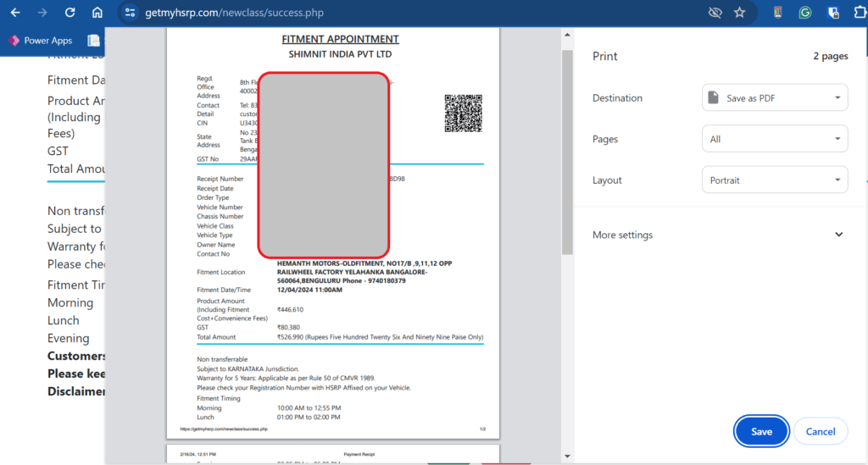Screen dimensions: 868x465
Task: Open the Grammarly extension icon
Action: click(x=805, y=12)
